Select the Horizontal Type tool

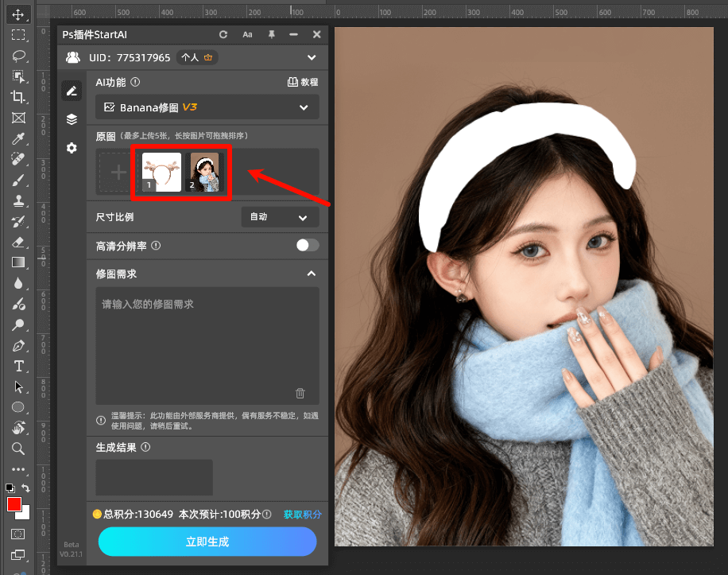(x=19, y=366)
